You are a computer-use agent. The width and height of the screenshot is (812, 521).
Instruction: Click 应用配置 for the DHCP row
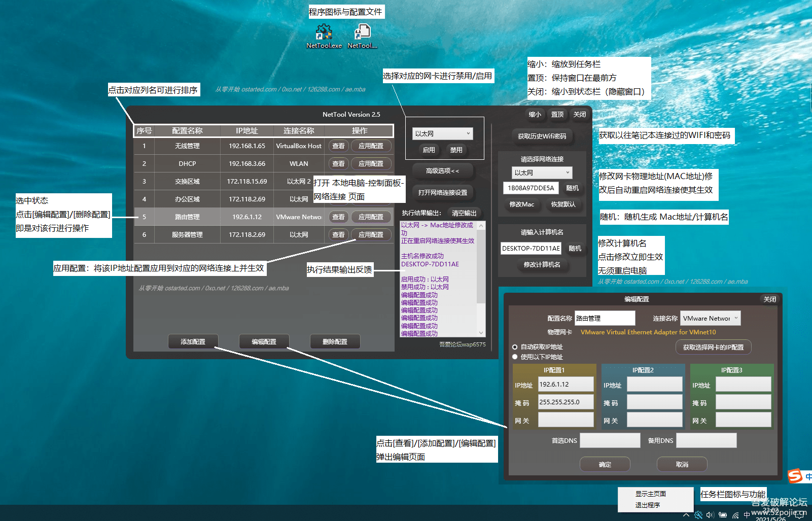(x=371, y=164)
